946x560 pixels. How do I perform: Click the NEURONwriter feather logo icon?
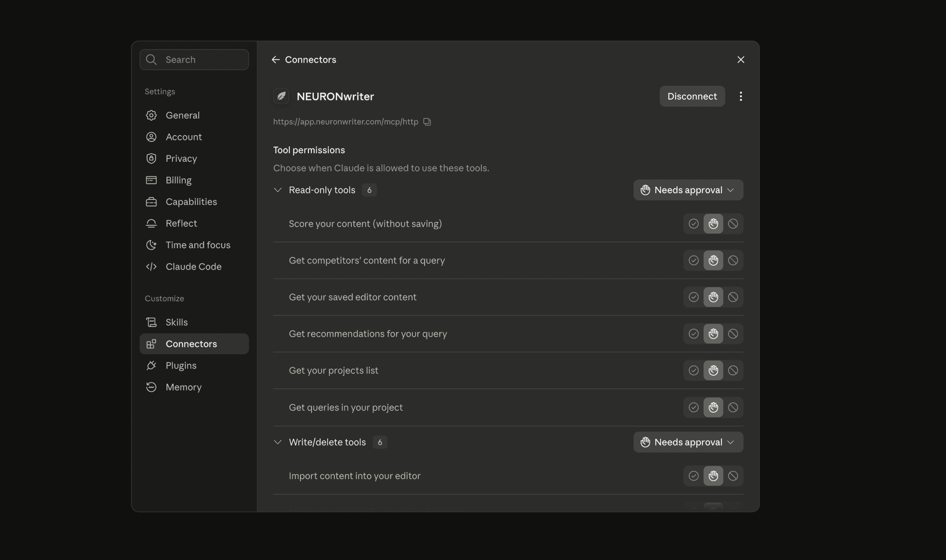pyautogui.click(x=281, y=96)
